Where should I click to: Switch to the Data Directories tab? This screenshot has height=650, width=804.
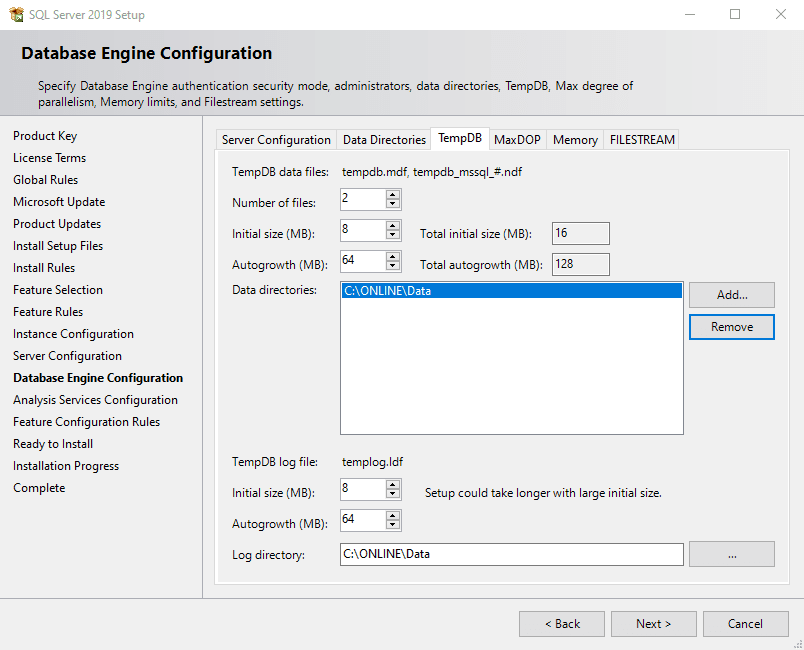pyautogui.click(x=384, y=140)
